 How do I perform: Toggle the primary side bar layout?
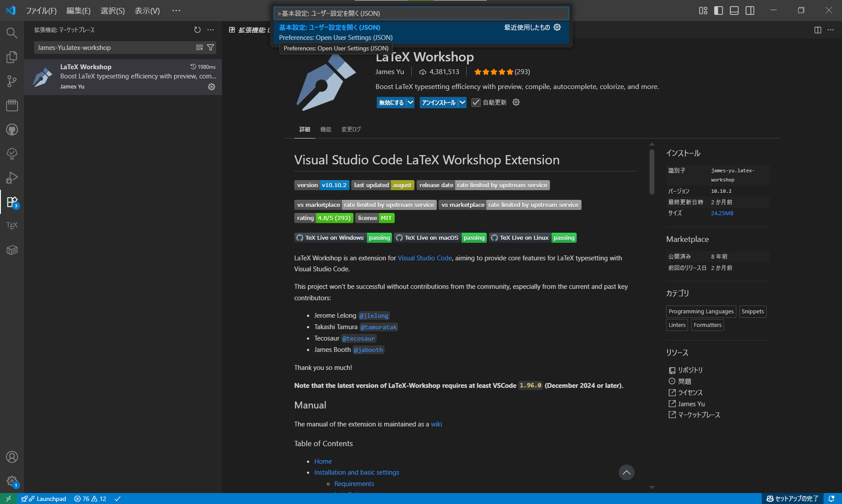point(718,11)
